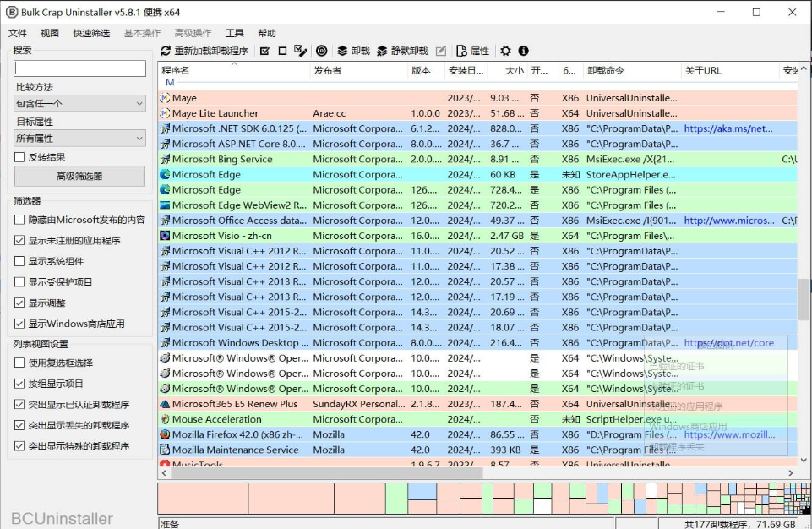Click the 重新加载卸载程序 button label

tap(211, 51)
